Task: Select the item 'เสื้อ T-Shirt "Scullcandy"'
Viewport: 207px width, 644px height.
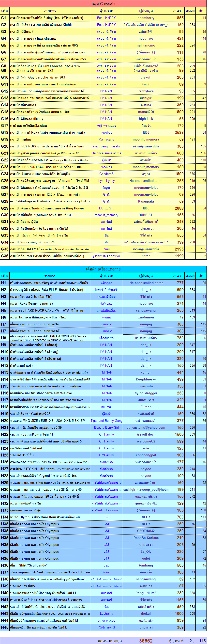Action: [29, 565]
